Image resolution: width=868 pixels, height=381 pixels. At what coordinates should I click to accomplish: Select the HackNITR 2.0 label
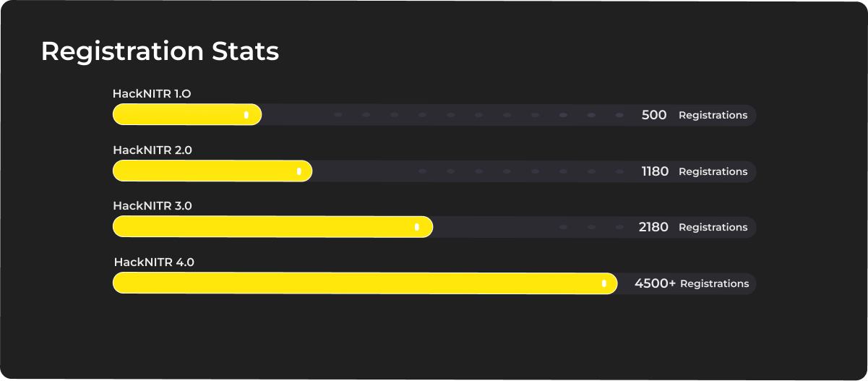(152, 150)
